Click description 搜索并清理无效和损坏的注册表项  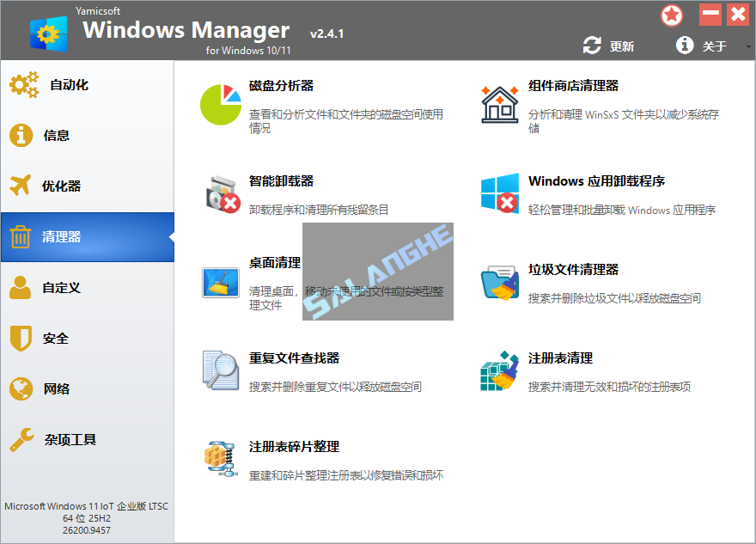click(x=609, y=387)
